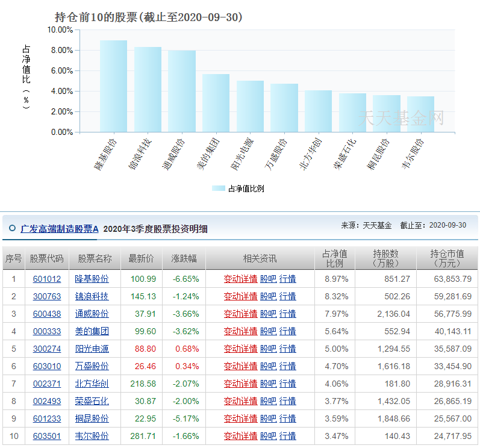
Task: Visit 股吧 for 隆基股份 row
Action: point(268,279)
